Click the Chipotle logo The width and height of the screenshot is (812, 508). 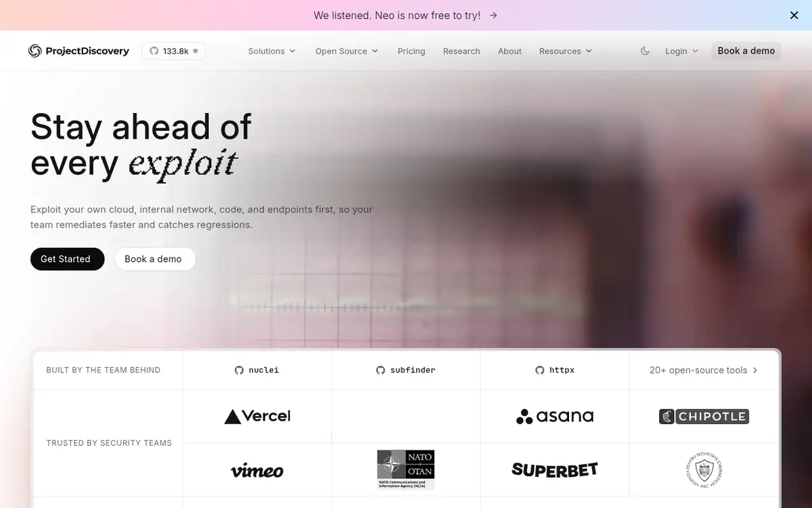click(x=704, y=416)
